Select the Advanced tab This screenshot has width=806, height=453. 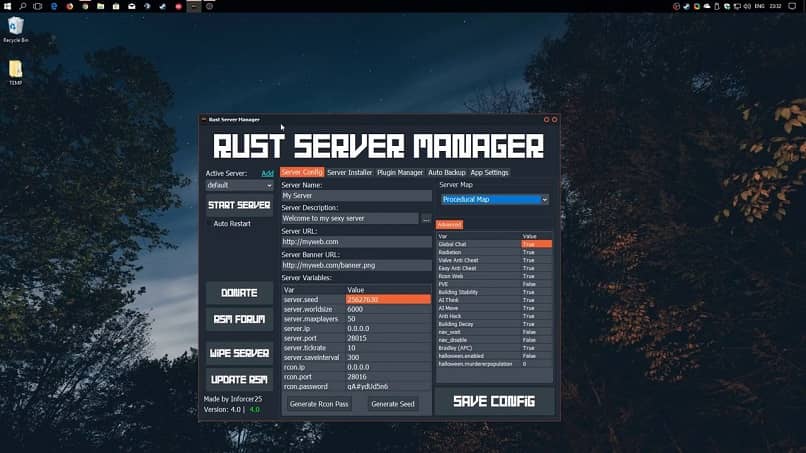point(449,225)
